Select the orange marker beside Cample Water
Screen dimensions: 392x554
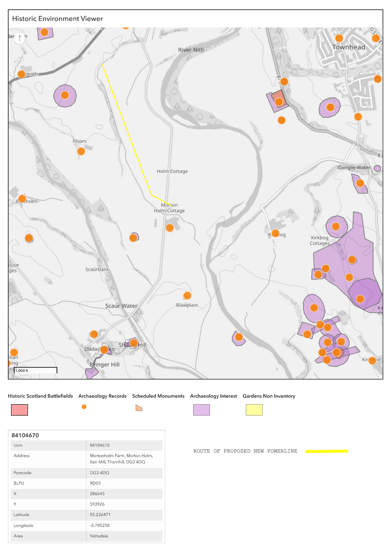[x=360, y=183]
